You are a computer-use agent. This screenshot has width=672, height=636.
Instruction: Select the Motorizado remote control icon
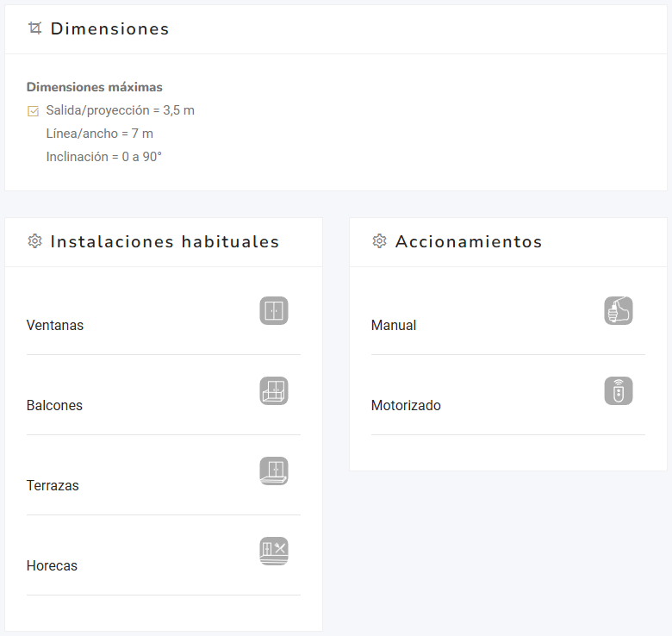[x=619, y=391]
